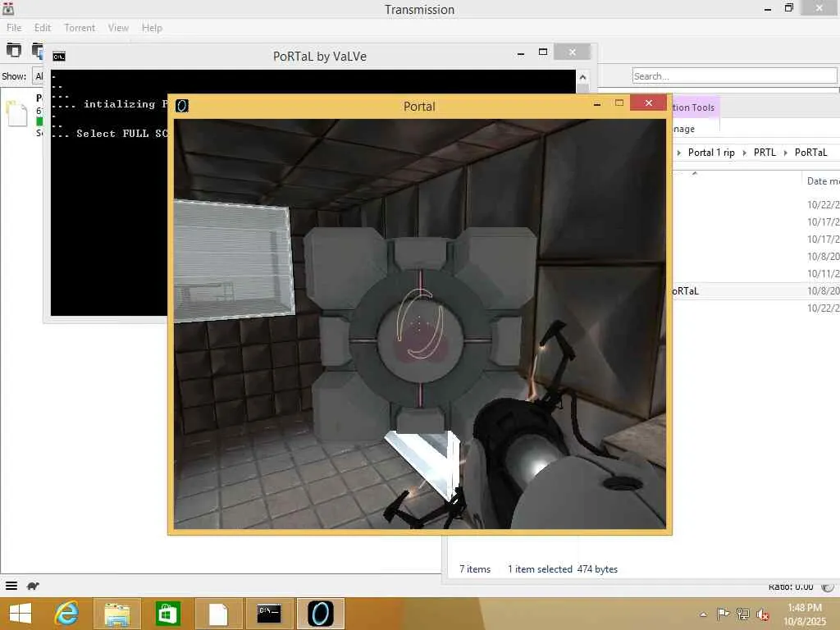Click the Portal window's title bar icon
Screen dimensions: 840x630
(182, 106)
